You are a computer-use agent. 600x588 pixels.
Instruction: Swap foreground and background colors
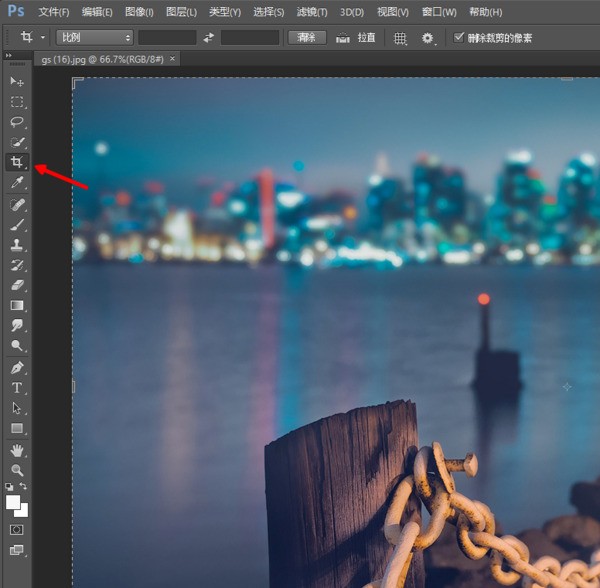point(25,487)
